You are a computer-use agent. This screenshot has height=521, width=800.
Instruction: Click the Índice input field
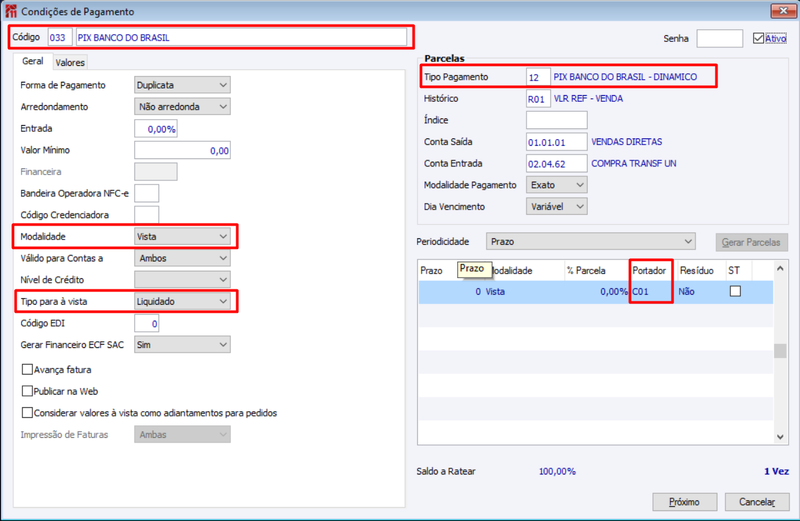557,120
